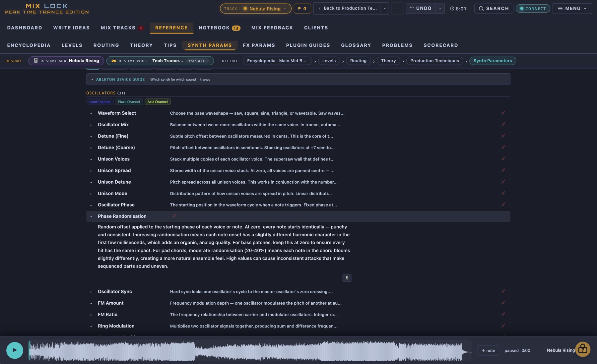
Task: Resume Mix Nebula Rising
Action: (x=66, y=61)
